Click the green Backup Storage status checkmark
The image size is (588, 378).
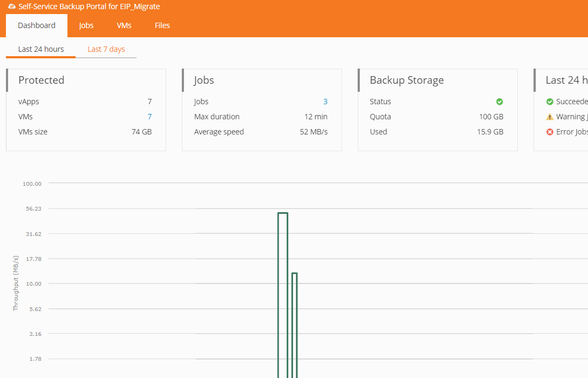click(500, 102)
